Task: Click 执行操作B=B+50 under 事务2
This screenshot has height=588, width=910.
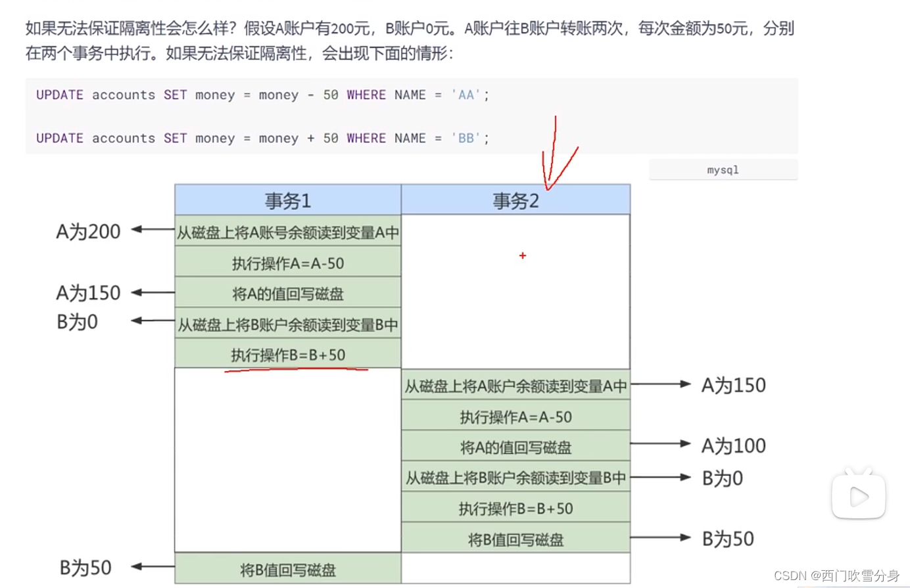Action: coord(516,508)
